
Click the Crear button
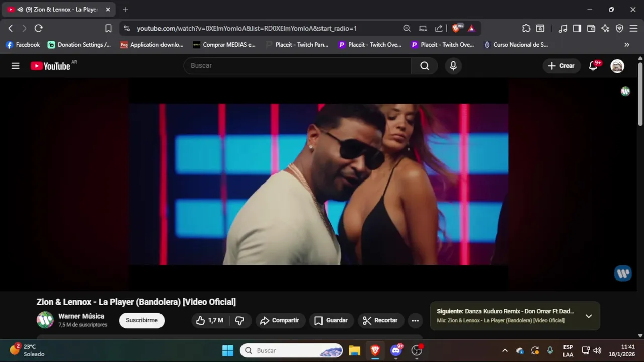(x=561, y=66)
